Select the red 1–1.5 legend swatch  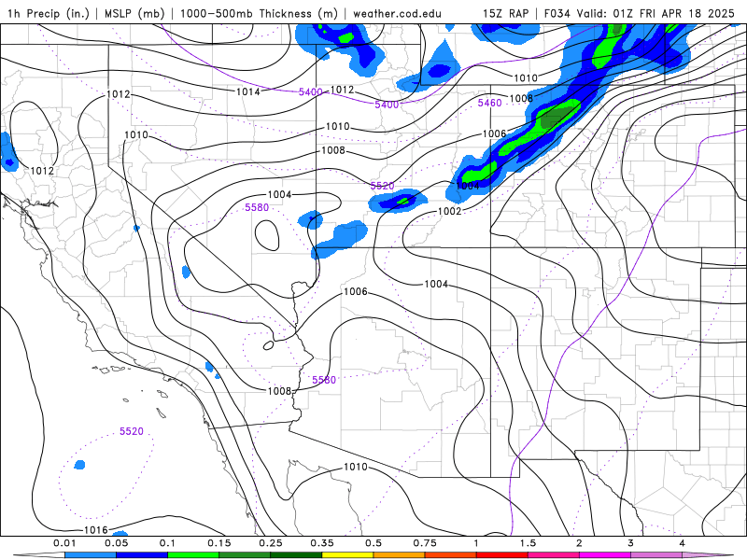(x=502, y=555)
